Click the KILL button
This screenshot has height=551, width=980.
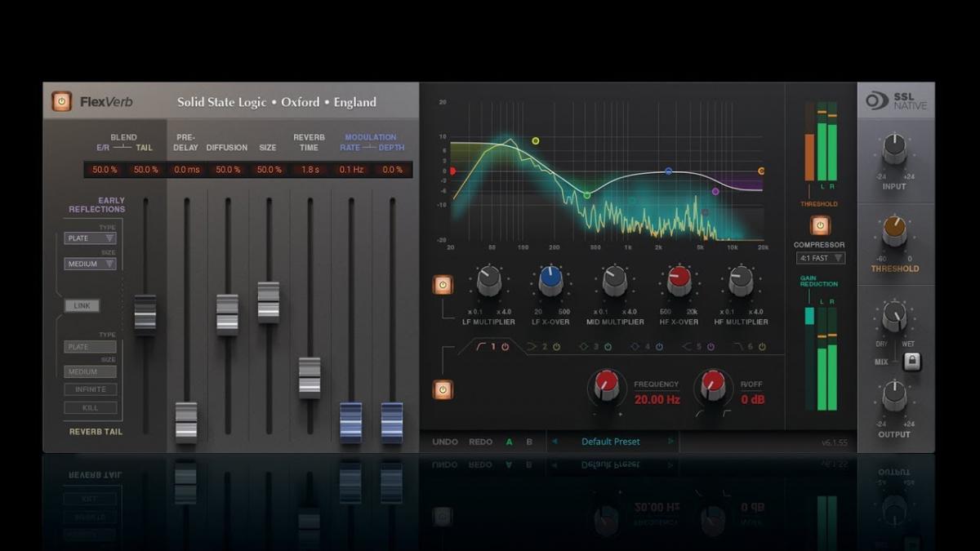tap(91, 407)
